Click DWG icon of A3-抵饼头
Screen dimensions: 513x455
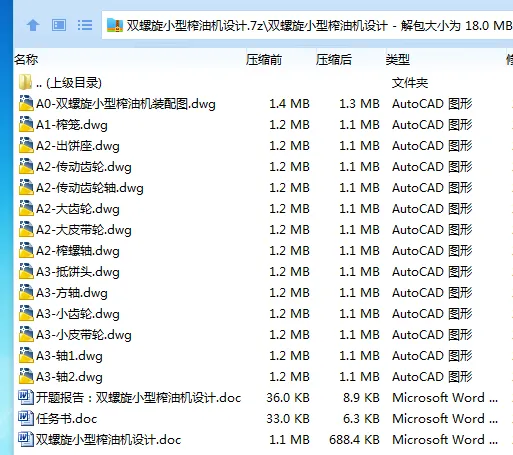(26, 271)
